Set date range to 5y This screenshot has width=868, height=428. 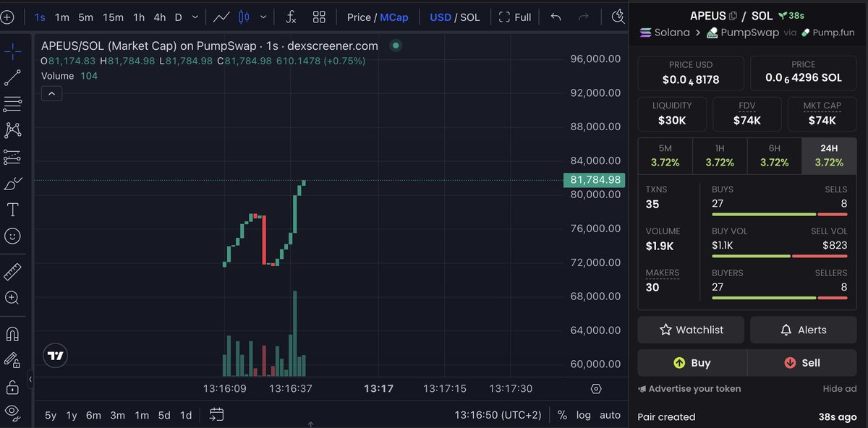click(x=51, y=415)
